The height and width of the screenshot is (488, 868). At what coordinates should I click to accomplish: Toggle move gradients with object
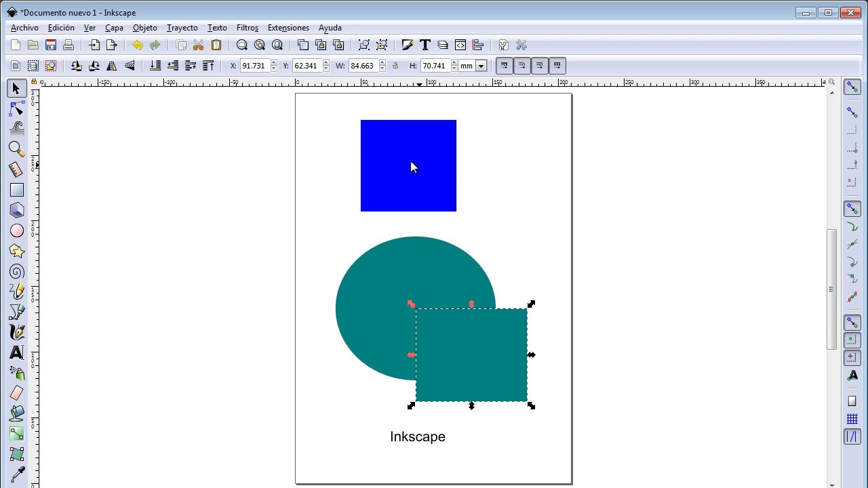[x=540, y=66]
